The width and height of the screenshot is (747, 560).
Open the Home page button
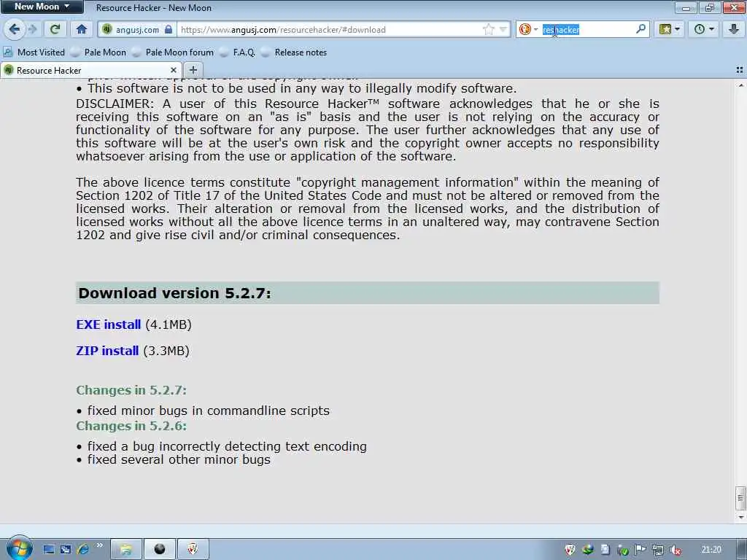82,29
